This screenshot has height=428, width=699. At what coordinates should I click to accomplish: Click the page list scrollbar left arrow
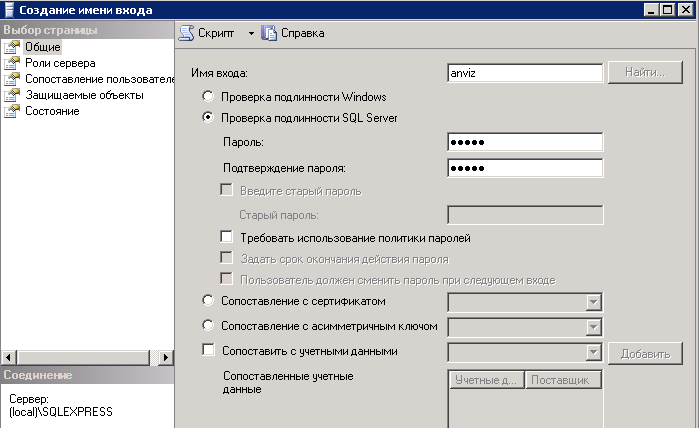click(x=9, y=357)
